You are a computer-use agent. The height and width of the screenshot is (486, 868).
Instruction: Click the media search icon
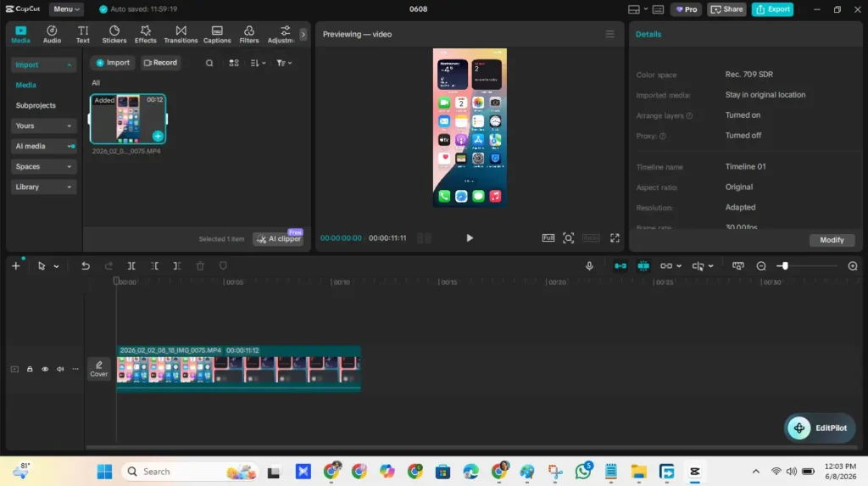(209, 63)
